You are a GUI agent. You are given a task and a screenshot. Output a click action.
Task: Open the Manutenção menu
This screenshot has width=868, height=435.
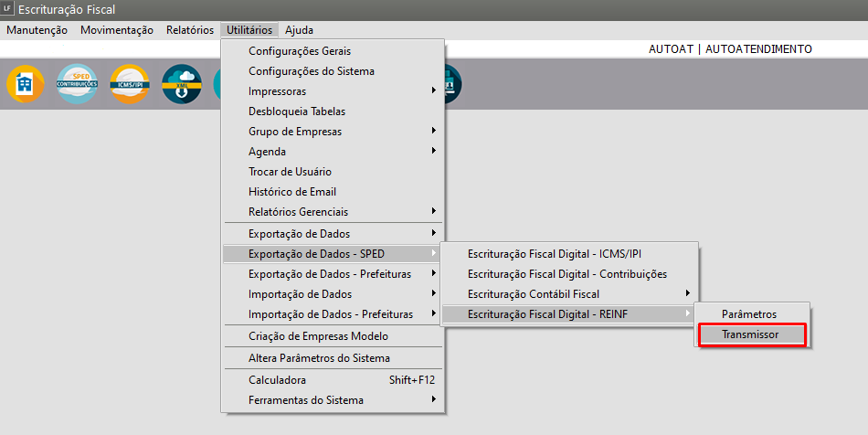tap(37, 30)
